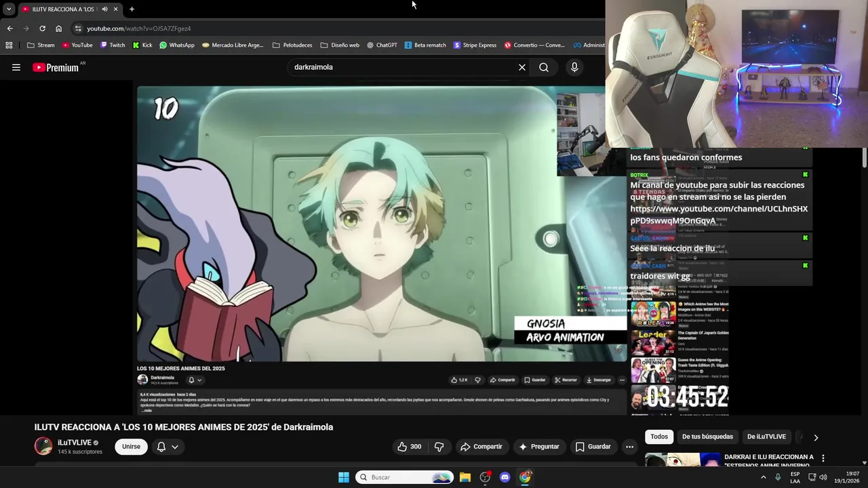The image size is (868, 488).
Task: Open the Chrome apps grid shortcut
Action: [x=9, y=45]
